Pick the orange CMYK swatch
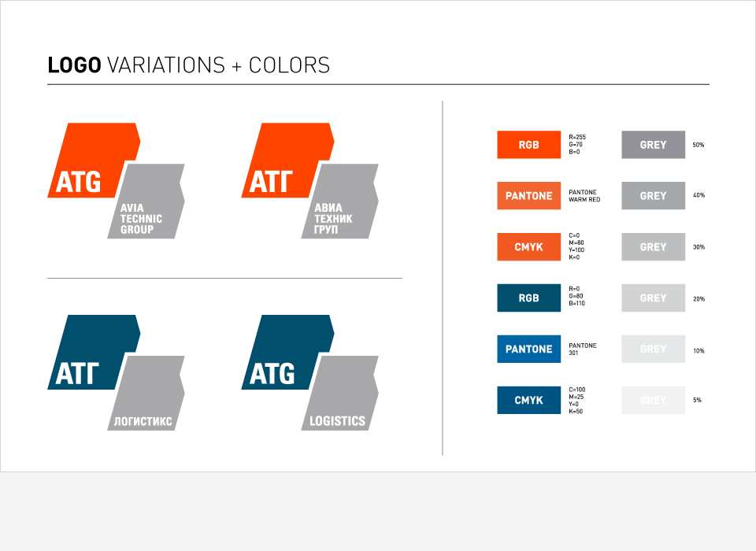Image resolution: width=756 pixels, height=551 pixels. 529,247
